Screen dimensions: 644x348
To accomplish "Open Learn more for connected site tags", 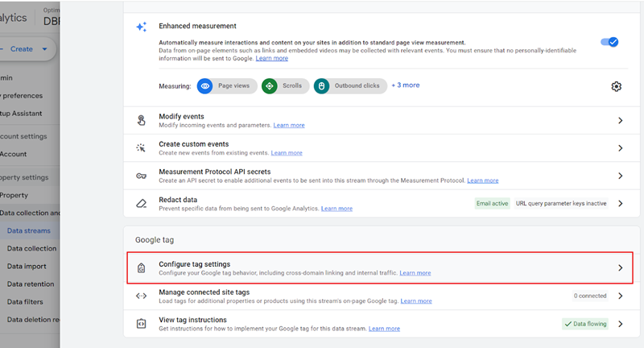I will pos(416,301).
